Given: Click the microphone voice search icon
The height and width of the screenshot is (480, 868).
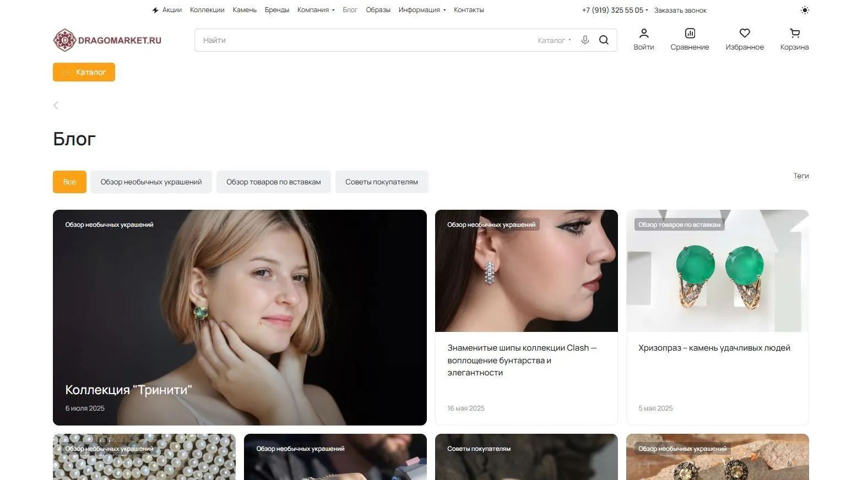Looking at the screenshot, I should (585, 40).
